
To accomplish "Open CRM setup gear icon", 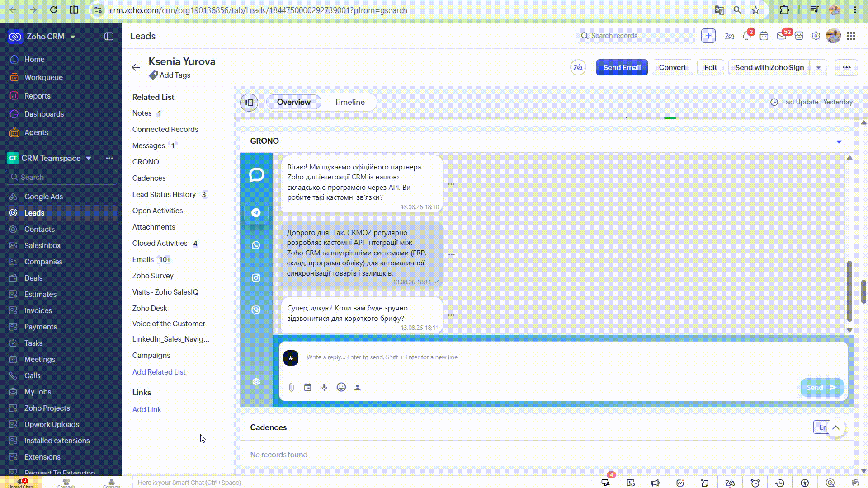I will tap(816, 36).
